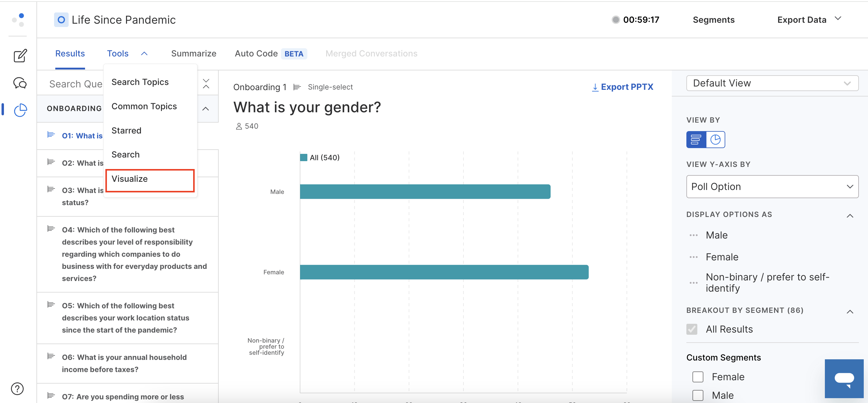
Task: Open the pie chart analysis sidebar icon
Action: tap(20, 110)
